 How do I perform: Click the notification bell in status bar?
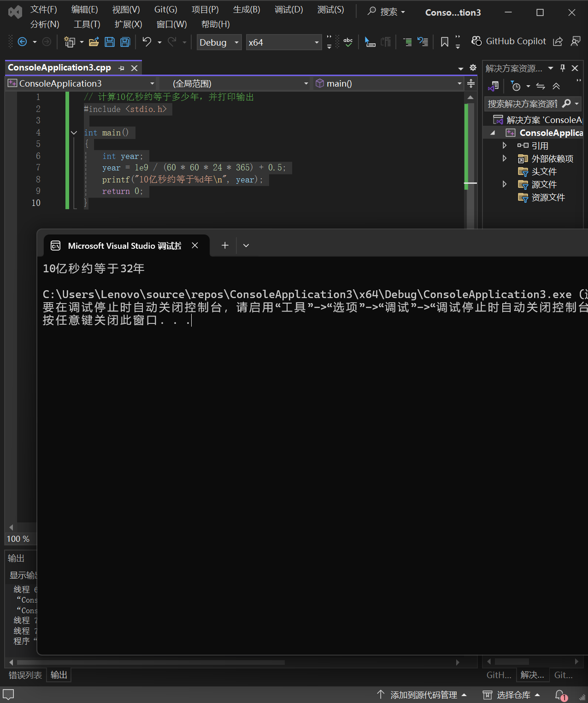tap(560, 695)
